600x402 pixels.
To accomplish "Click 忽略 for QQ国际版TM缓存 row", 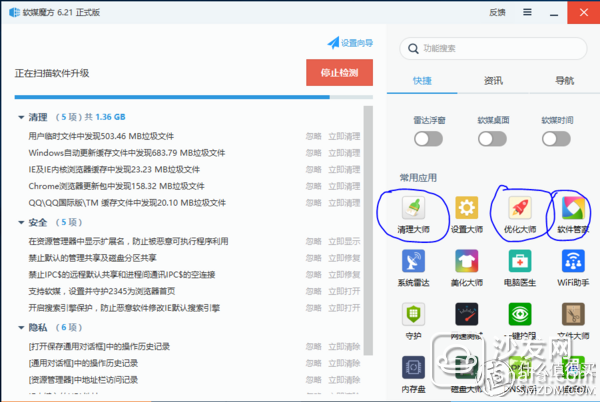I will [x=313, y=203].
